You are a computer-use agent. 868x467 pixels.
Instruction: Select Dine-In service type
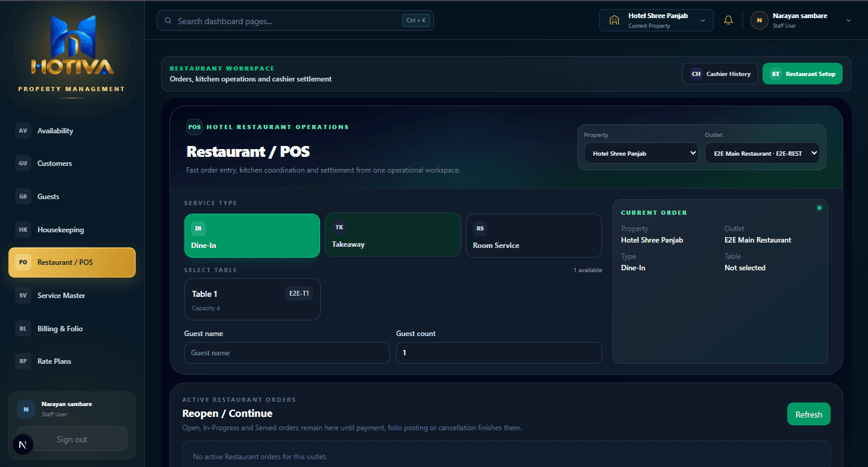252,236
